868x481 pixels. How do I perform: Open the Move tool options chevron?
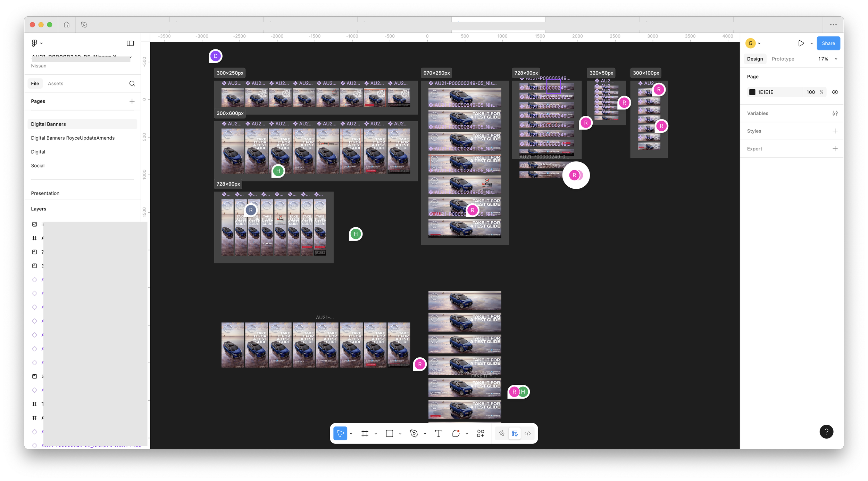tap(351, 433)
